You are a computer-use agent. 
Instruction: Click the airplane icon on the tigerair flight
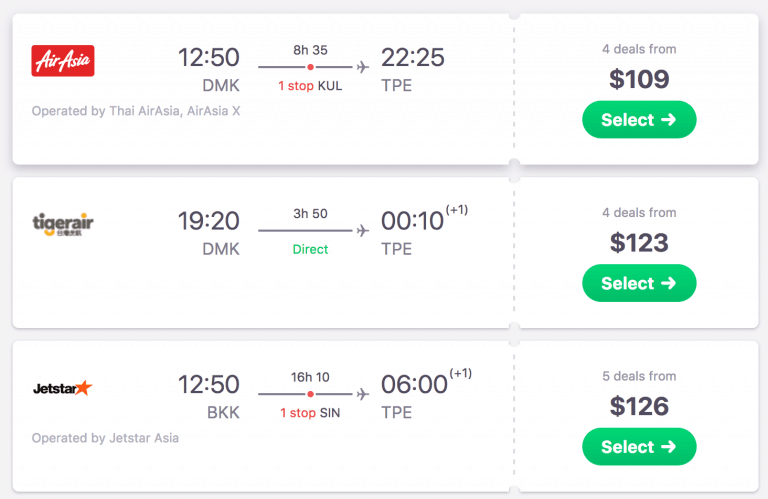point(362,231)
